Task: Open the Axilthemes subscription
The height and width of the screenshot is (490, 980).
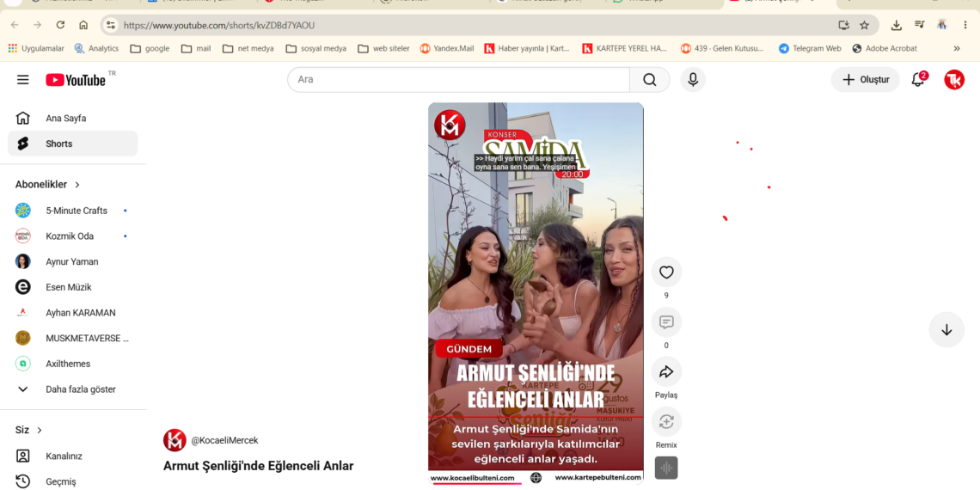Action: coord(72,364)
